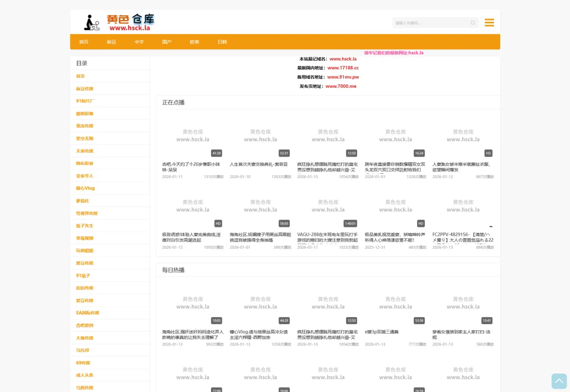
Task: Open the www.7000.me release page link
Action: point(341,86)
